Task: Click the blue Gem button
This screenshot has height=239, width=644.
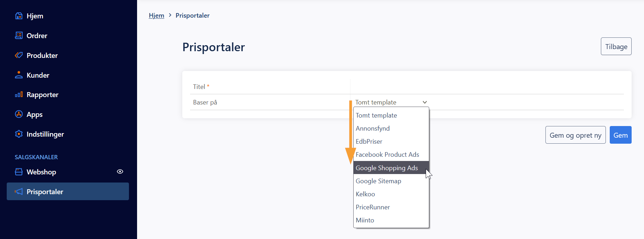Action: pyautogui.click(x=621, y=135)
